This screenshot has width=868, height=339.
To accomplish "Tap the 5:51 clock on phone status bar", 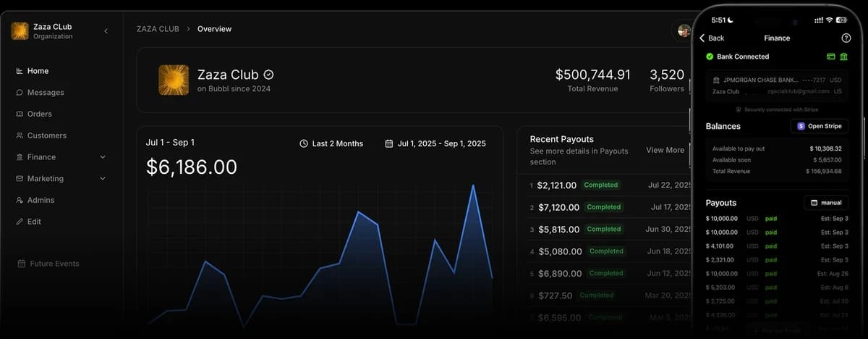I will [719, 20].
